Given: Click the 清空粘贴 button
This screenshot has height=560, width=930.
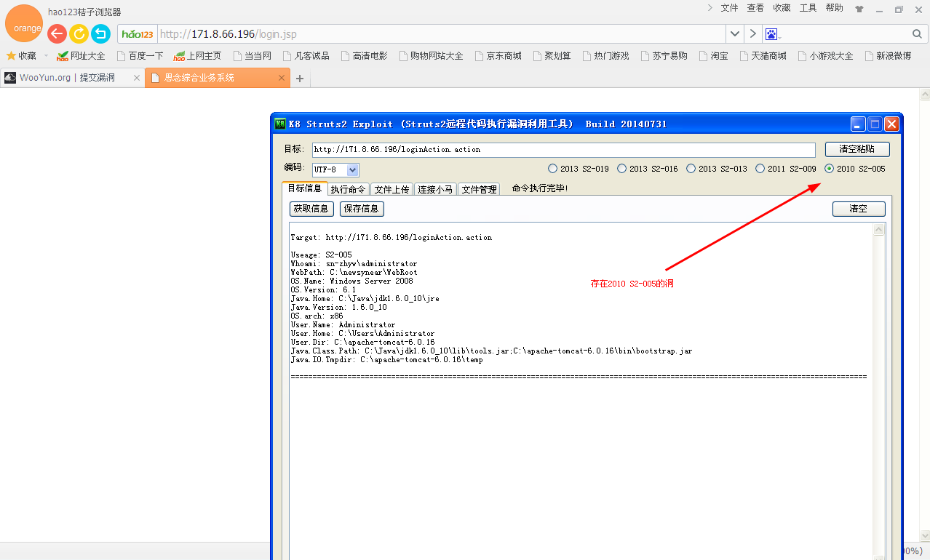Looking at the screenshot, I should (x=857, y=149).
